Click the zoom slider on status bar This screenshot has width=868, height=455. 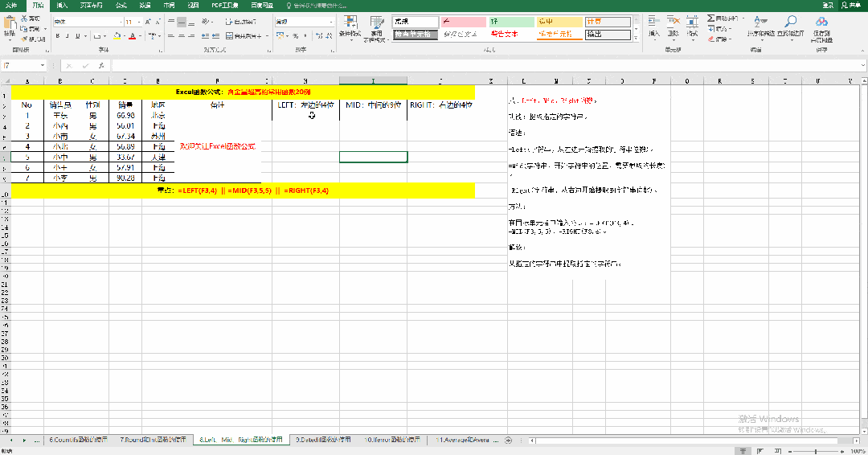pos(816,452)
